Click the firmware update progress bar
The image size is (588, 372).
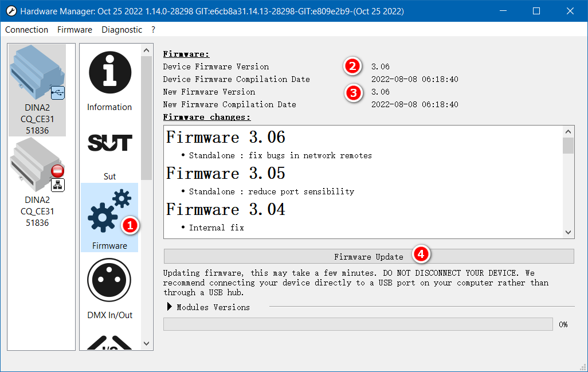(x=358, y=324)
